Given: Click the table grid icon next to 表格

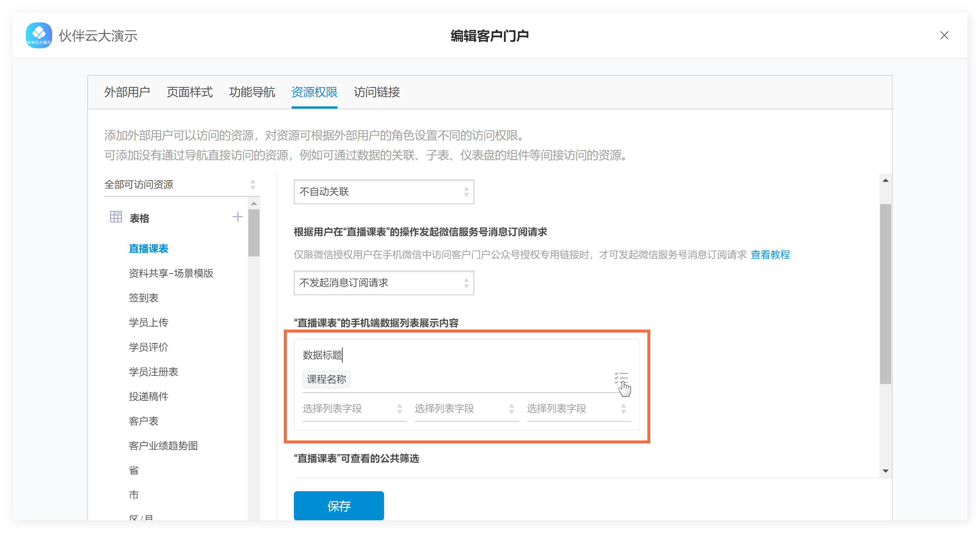Looking at the screenshot, I should point(116,217).
